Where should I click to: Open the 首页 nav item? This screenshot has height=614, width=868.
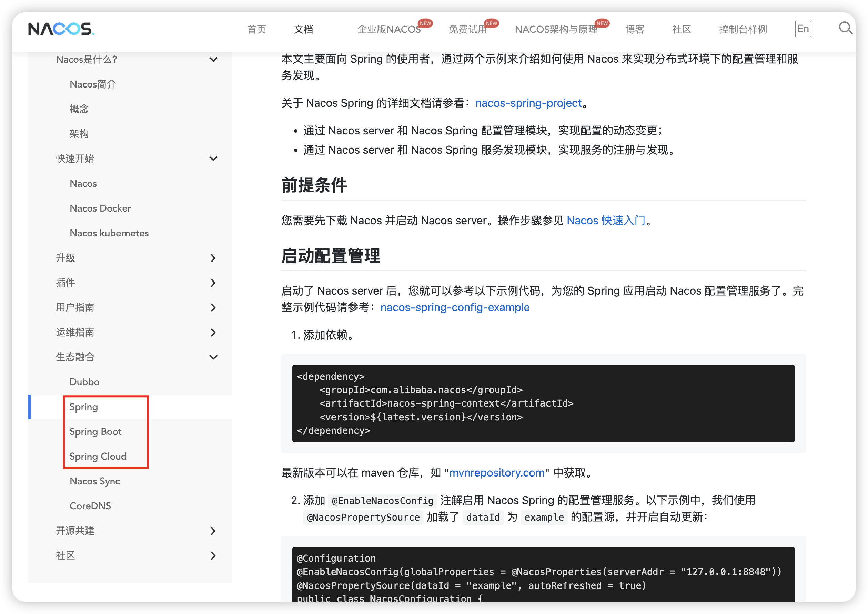click(x=256, y=29)
